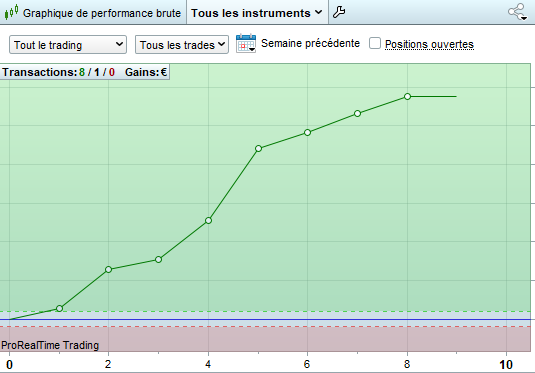Screen dimensions: 535x373
Task: Open the wrench settings tool
Action: pyautogui.click(x=339, y=12)
